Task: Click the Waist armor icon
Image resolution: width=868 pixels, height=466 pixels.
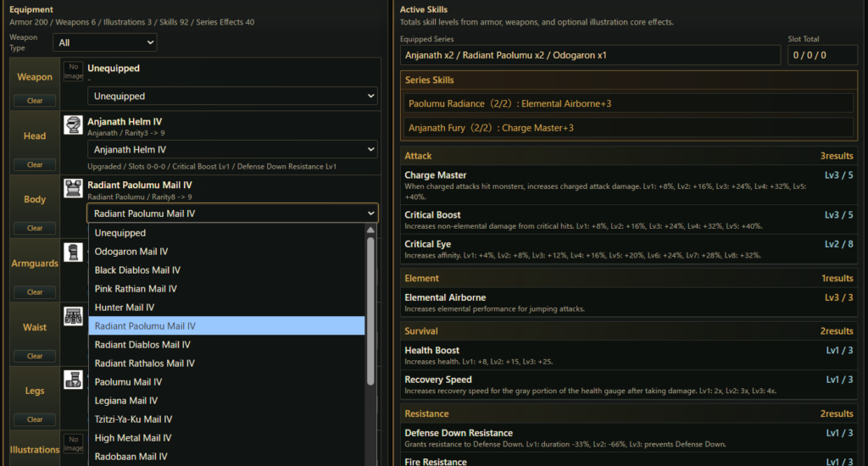Action: pos(73,316)
